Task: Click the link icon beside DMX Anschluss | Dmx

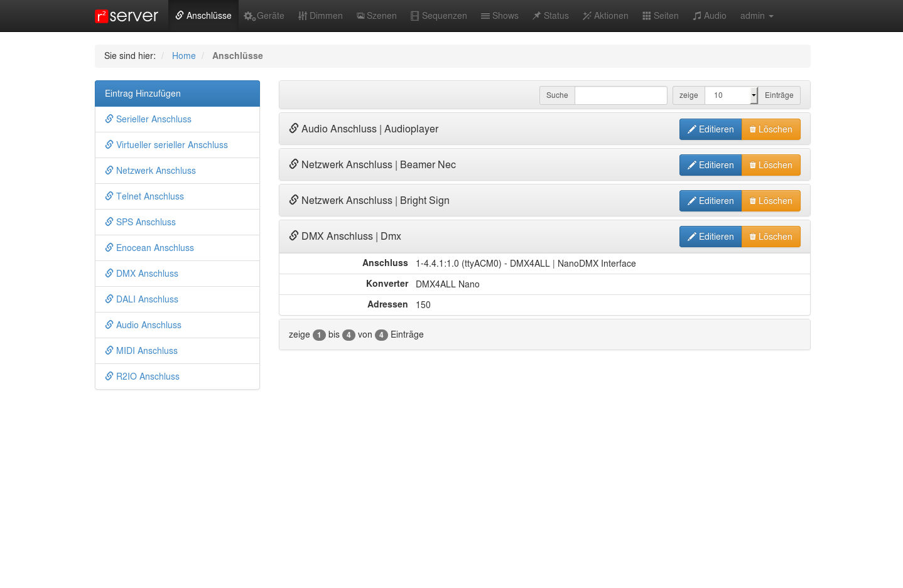Action: coord(293,236)
